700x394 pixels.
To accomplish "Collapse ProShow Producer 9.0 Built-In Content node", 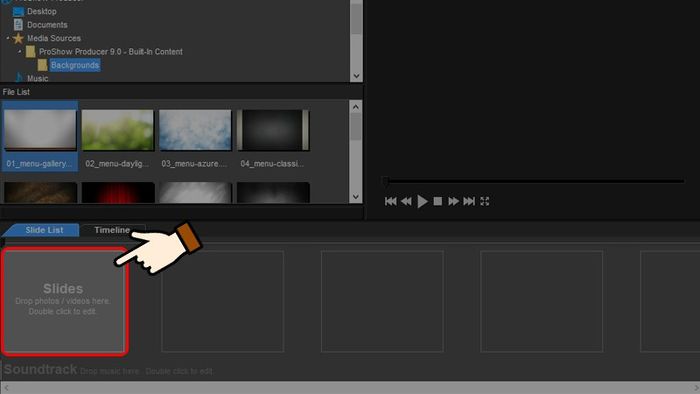I will point(20,52).
